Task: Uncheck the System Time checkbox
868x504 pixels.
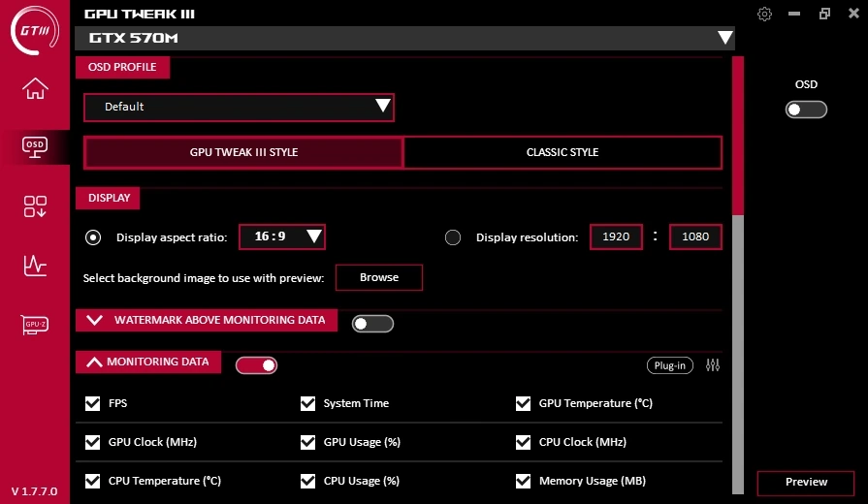Action: (x=307, y=403)
